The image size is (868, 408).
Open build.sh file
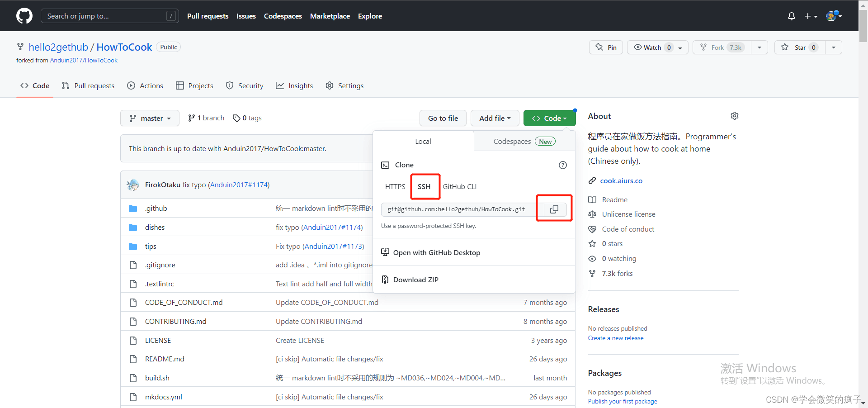pos(157,378)
